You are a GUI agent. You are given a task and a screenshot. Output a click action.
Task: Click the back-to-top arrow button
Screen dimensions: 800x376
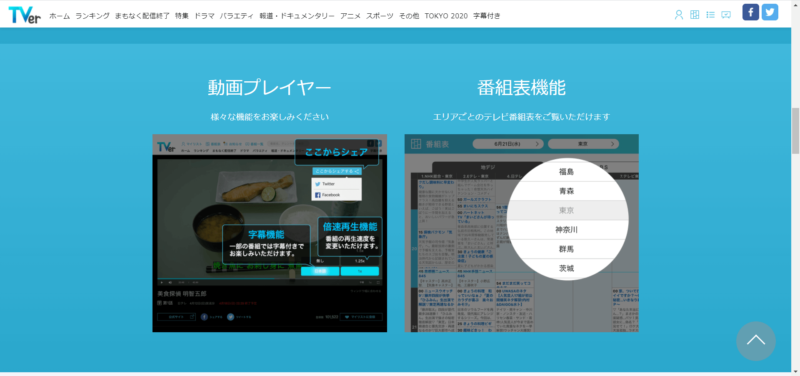756,341
